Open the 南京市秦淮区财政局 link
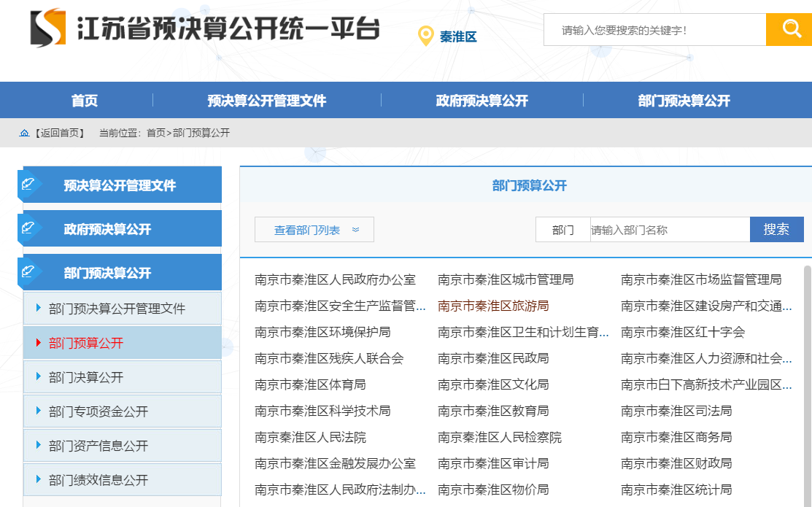 [676, 463]
